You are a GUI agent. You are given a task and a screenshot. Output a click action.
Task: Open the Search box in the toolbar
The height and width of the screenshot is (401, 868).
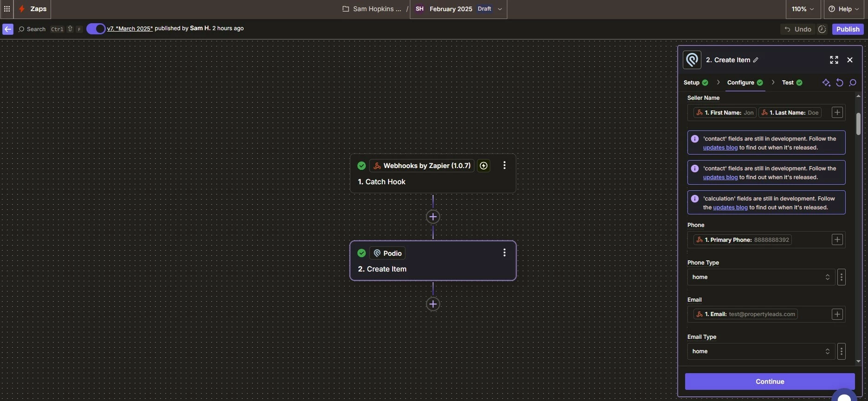coord(32,29)
